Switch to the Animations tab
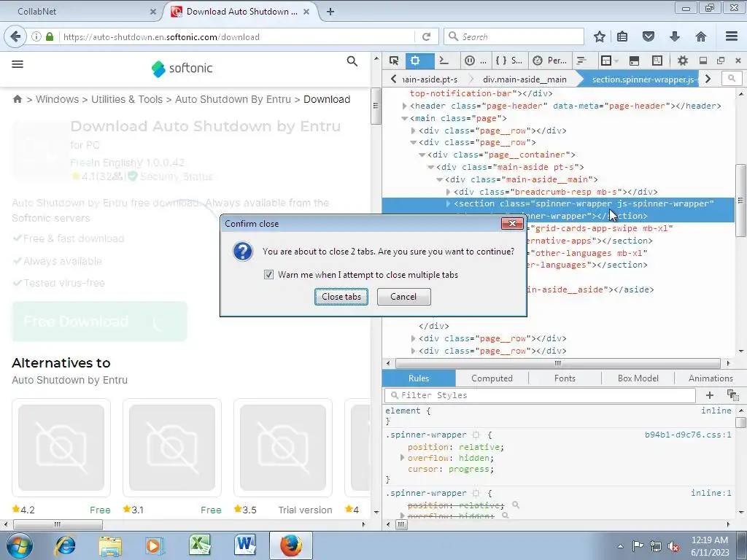747x560 pixels. tap(711, 378)
